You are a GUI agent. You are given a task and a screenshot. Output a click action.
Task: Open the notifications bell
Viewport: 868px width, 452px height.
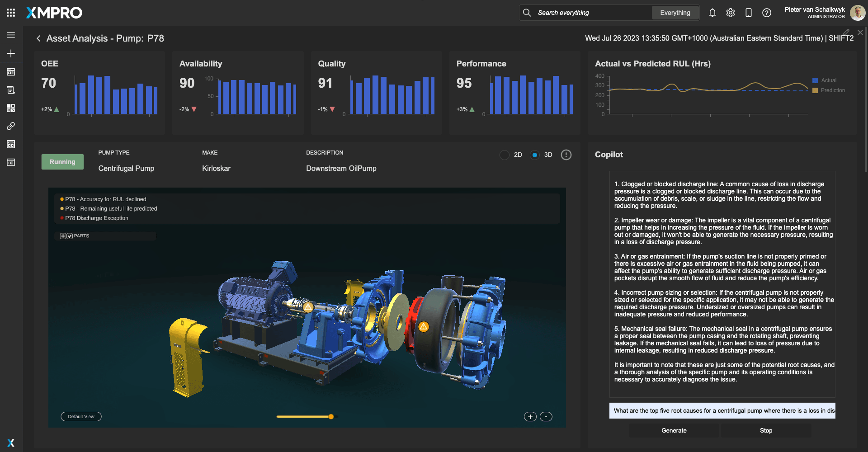(712, 13)
